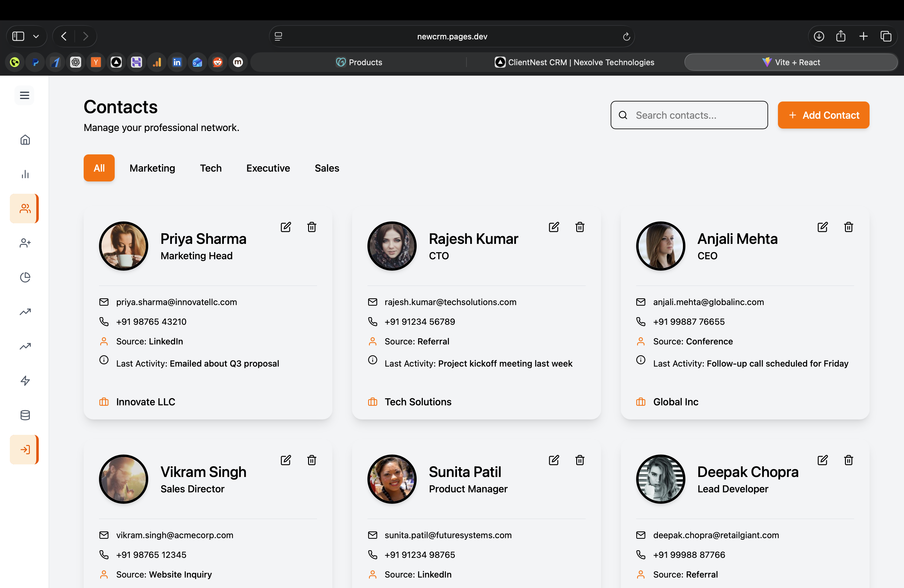Click the lightning activity icon in sidebar
The width and height of the screenshot is (904, 588).
tap(25, 381)
